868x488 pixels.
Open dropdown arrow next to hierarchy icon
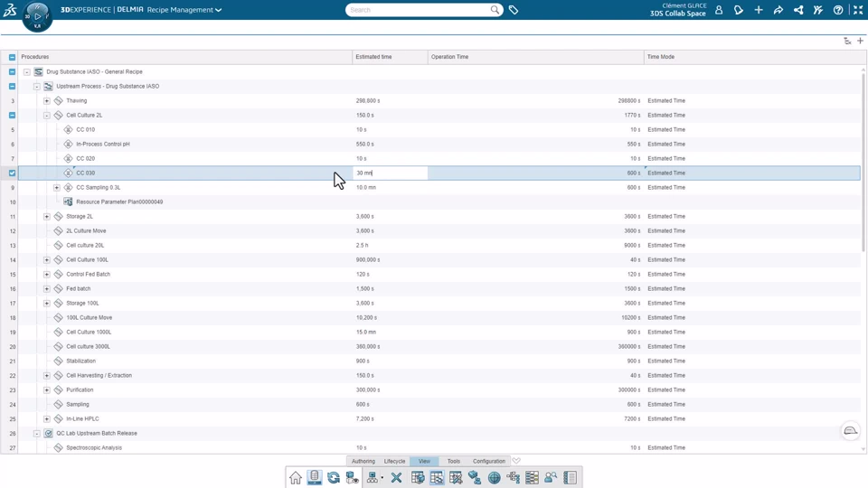pyautogui.click(x=382, y=477)
